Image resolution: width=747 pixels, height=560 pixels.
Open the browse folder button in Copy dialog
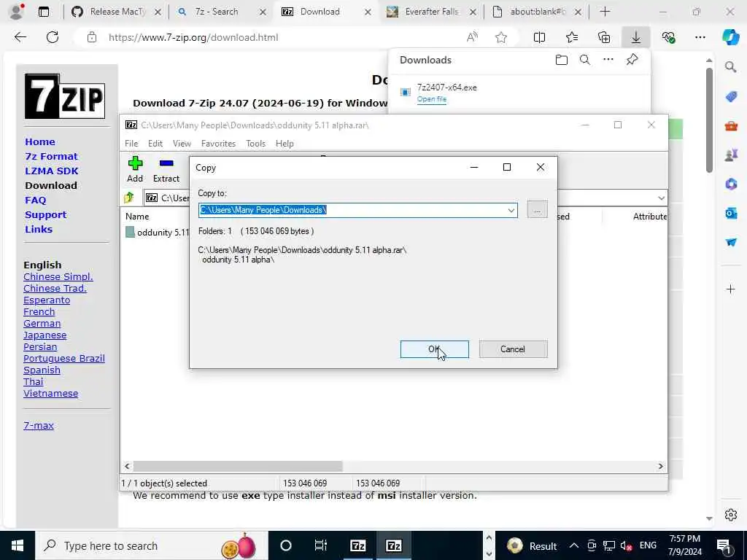coord(537,210)
